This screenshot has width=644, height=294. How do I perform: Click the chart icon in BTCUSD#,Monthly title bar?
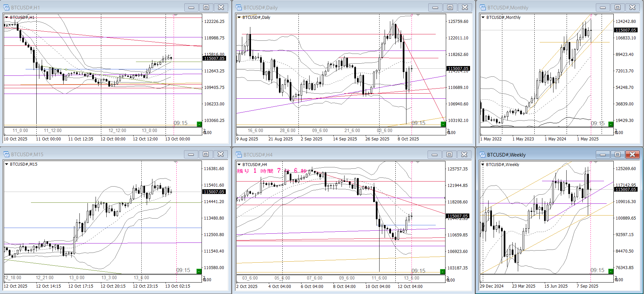483,7
